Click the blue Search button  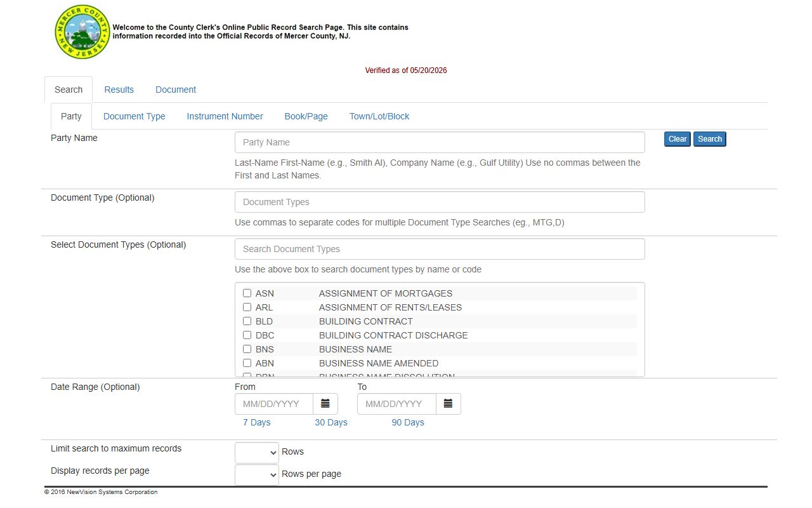[710, 139]
